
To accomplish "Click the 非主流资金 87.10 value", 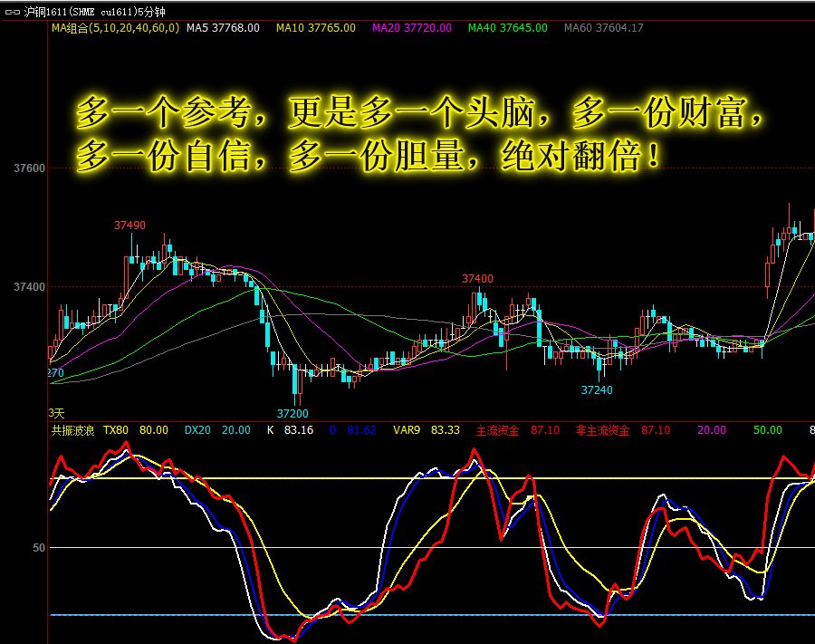I will coord(623,430).
